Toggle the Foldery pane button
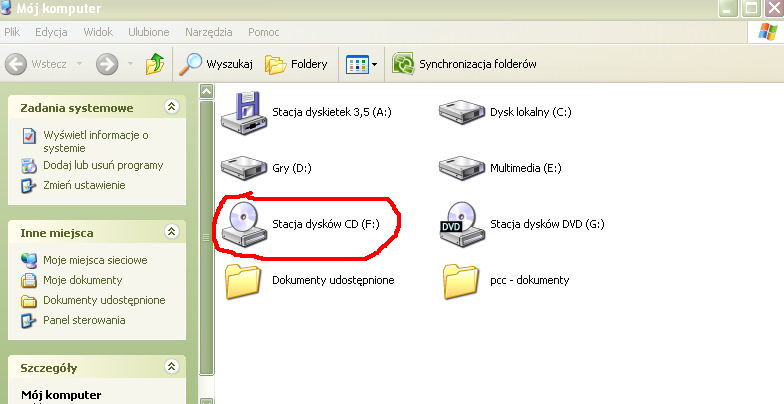 coord(296,64)
